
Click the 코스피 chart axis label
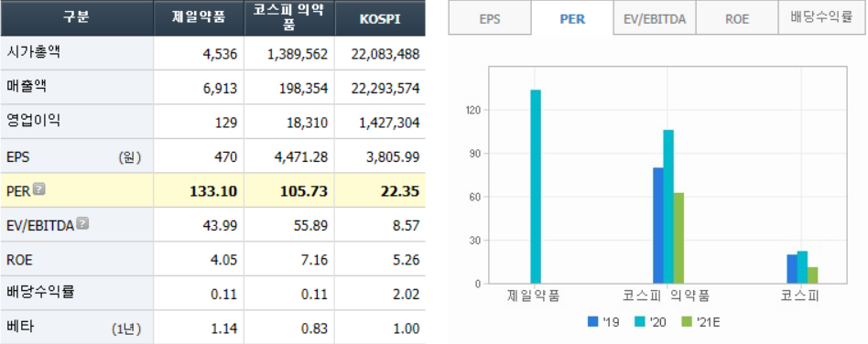(800, 296)
